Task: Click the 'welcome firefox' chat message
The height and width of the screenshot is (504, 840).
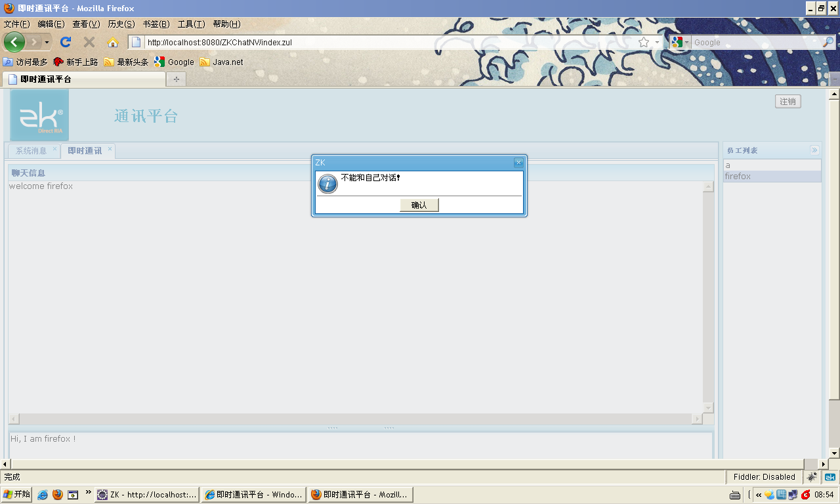Action: 41,186
